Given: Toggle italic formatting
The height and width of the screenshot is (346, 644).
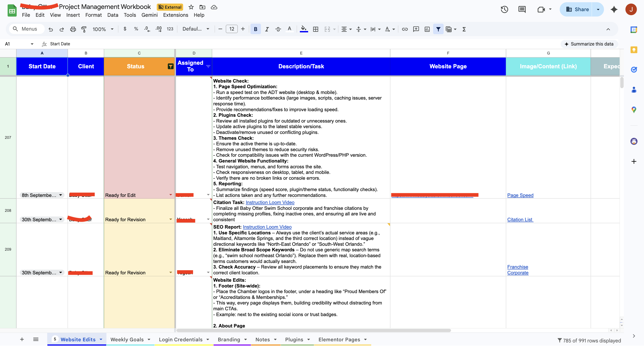Looking at the screenshot, I should click(267, 29).
